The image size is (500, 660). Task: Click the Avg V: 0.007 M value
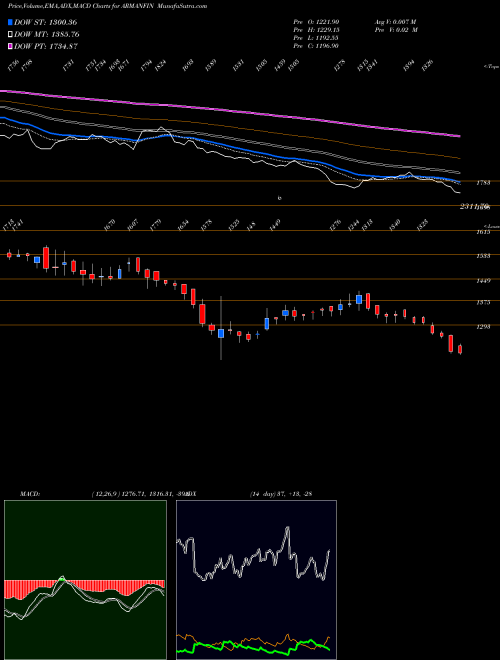click(395, 22)
